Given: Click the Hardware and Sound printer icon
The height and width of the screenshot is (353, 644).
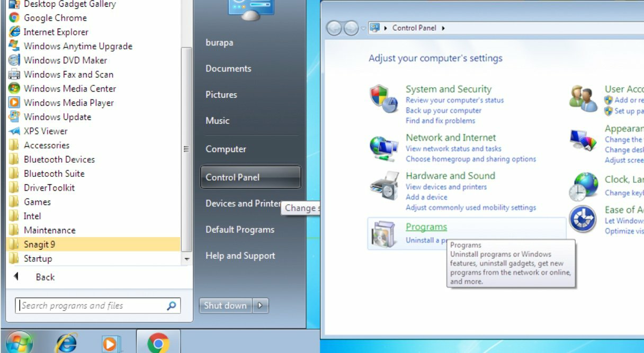Looking at the screenshot, I should point(384,185).
